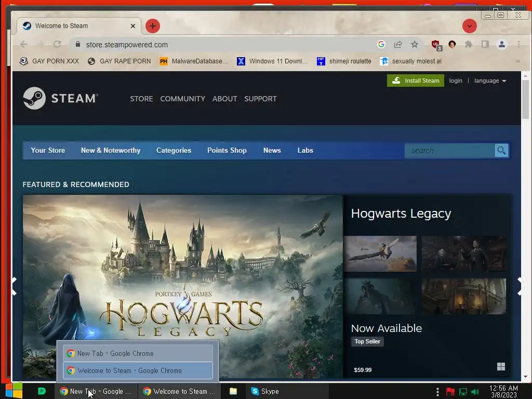Bookmark this page with the star icon
The image size is (532, 399).
[x=414, y=44]
